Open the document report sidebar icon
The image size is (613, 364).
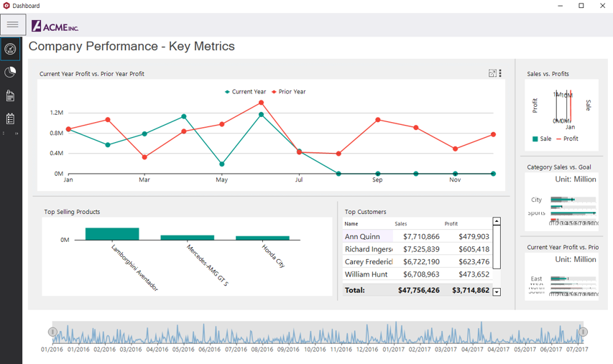[x=10, y=95]
